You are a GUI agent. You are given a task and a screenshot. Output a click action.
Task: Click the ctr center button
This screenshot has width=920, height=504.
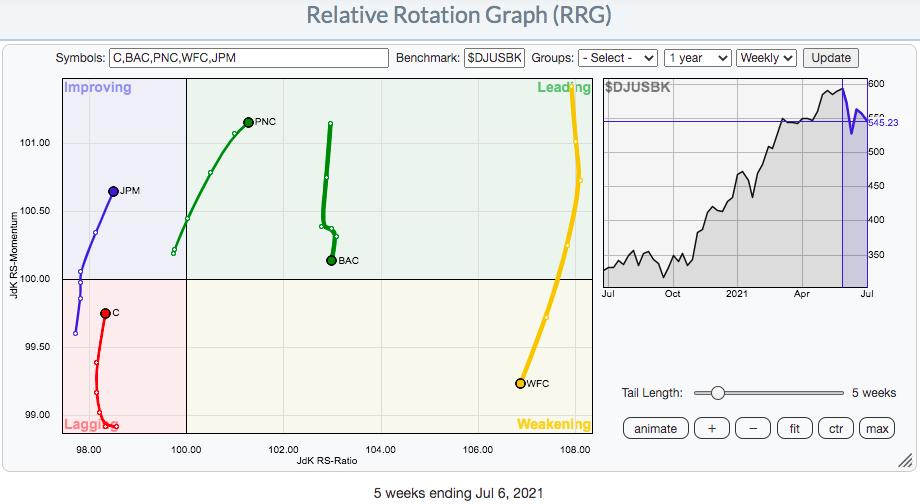tap(835, 429)
